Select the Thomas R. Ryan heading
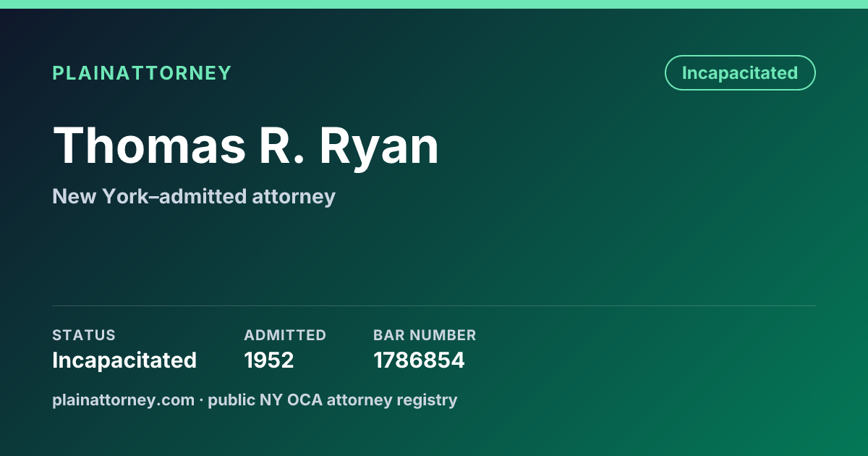868x456 pixels. pyautogui.click(x=246, y=145)
